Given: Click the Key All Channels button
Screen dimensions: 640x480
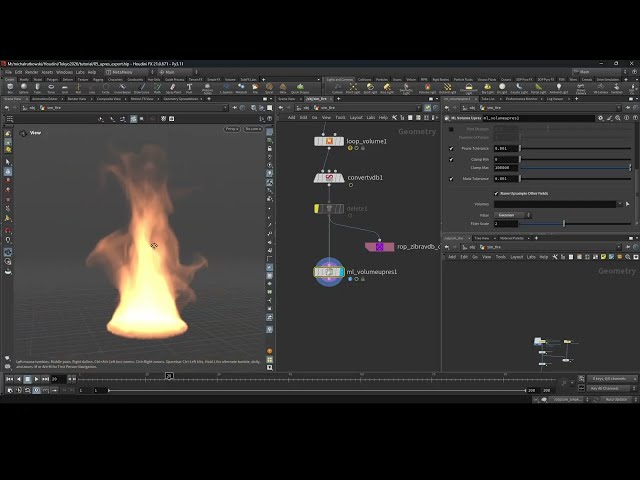Looking at the screenshot, I should [x=611, y=389].
